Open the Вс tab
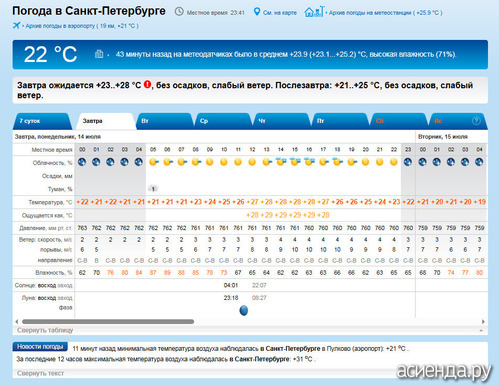The image size is (499, 386). tap(457, 121)
